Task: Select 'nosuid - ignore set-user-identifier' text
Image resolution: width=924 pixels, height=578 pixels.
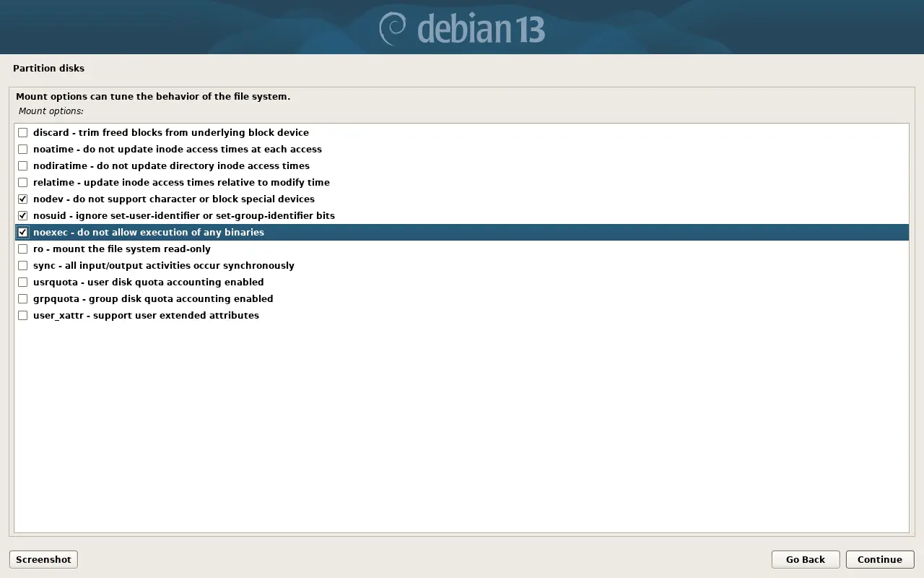Action: [x=184, y=216]
